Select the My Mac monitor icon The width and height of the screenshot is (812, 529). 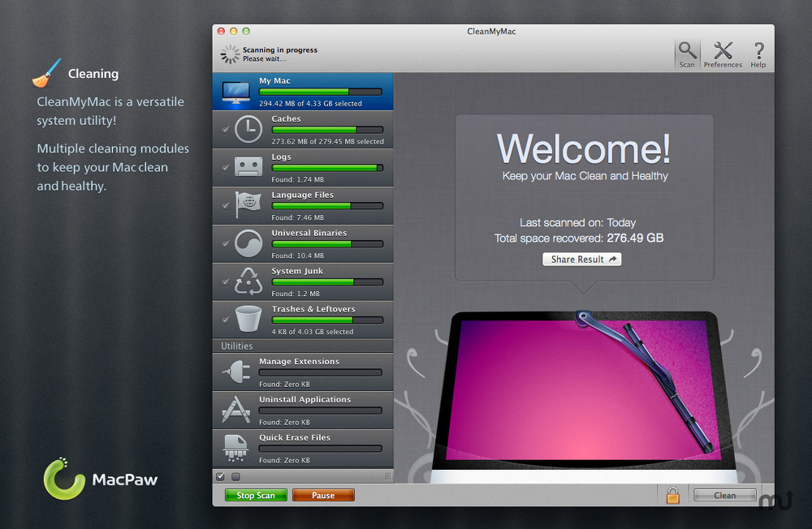coord(236,92)
